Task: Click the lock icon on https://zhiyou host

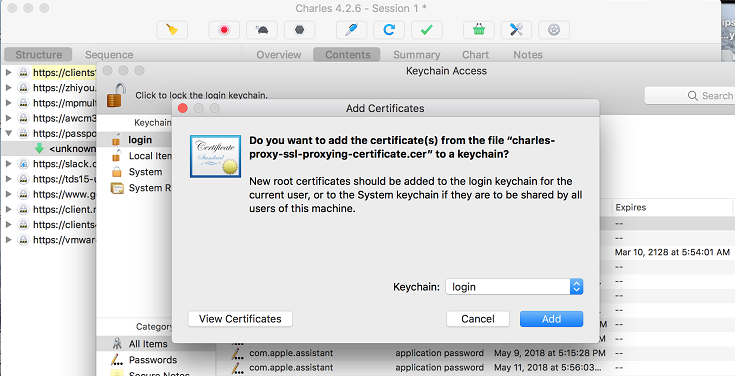Action: pos(23,88)
